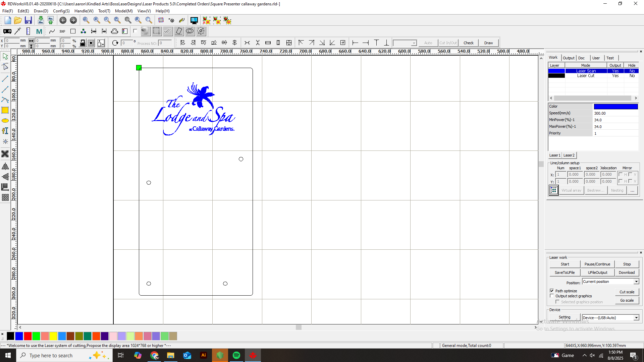Open the Draw menu
The image size is (644, 362).
41,11
